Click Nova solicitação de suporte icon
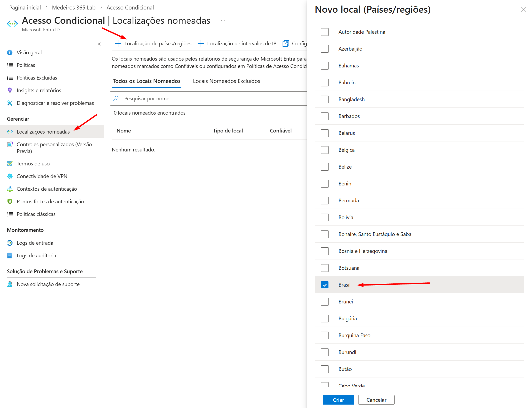This screenshot has width=532, height=408. pyautogui.click(x=10, y=284)
